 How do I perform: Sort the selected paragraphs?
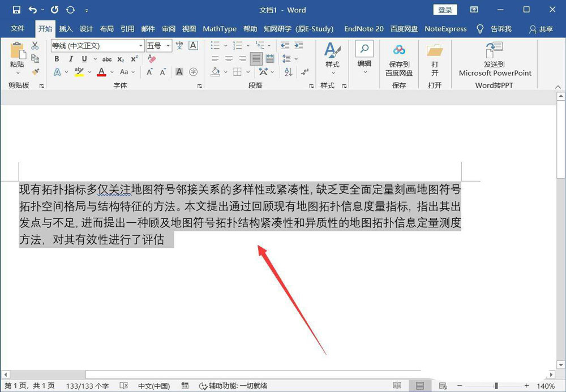coord(289,72)
